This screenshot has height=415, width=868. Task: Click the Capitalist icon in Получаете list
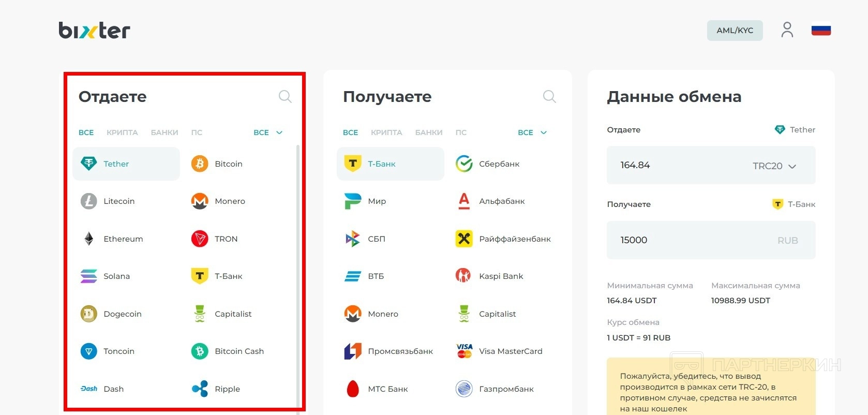tap(464, 314)
